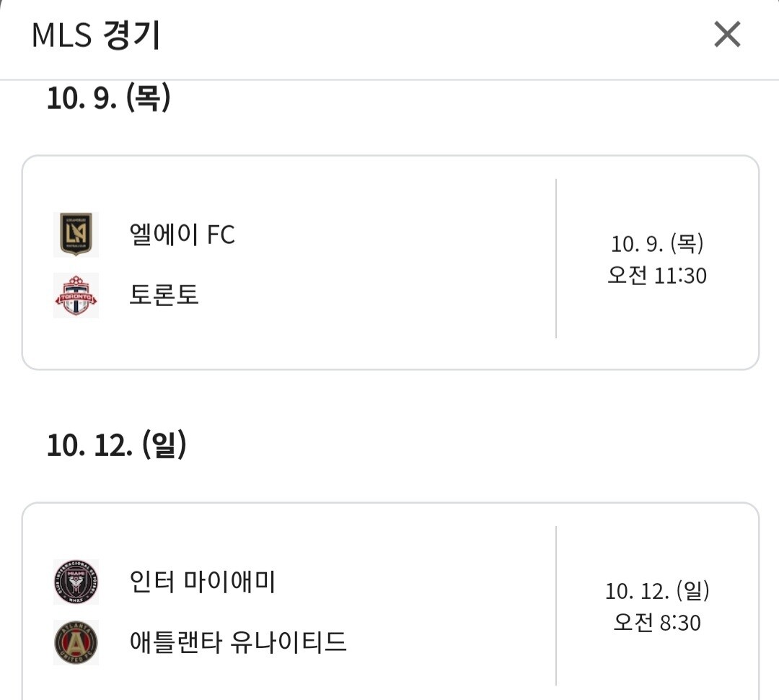Select the 애틀랜타 유나이티드 team name
Viewport: 779px width, 700px height.
pos(238,642)
